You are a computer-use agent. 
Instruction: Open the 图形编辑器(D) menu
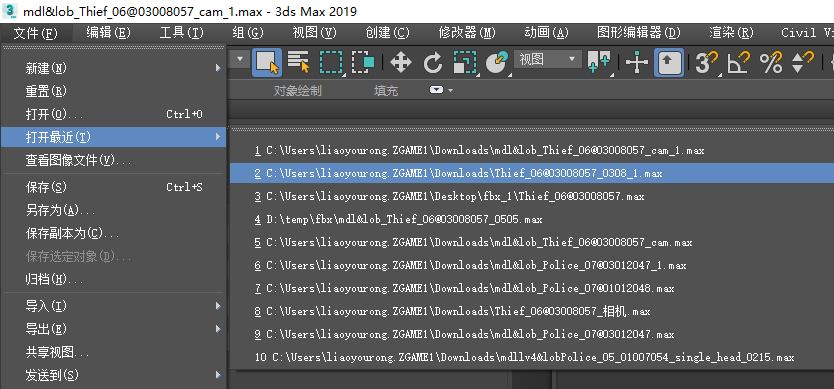[x=639, y=33]
